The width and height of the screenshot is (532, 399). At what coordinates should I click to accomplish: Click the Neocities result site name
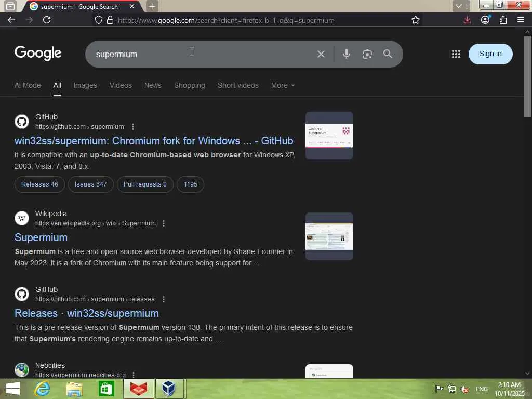tap(50, 365)
